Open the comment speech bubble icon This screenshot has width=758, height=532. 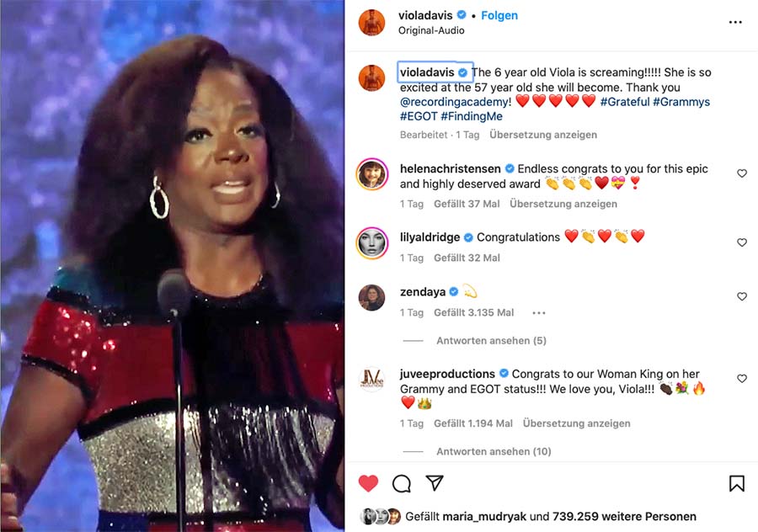point(402,483)
